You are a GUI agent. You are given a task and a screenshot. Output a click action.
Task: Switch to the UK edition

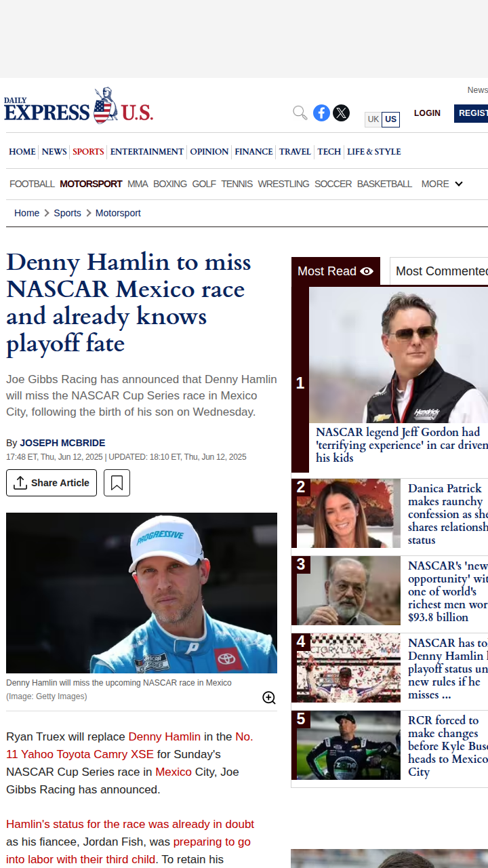tap(373, 119)
